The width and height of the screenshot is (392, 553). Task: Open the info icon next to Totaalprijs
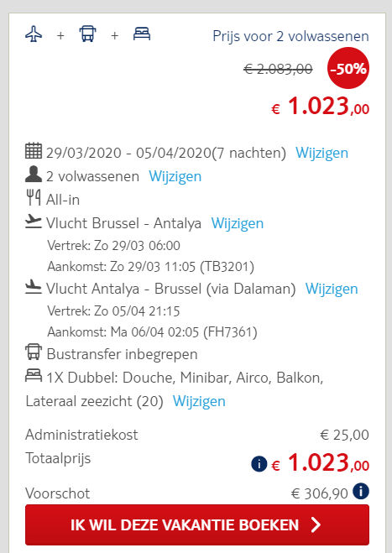tap(259, 464)
